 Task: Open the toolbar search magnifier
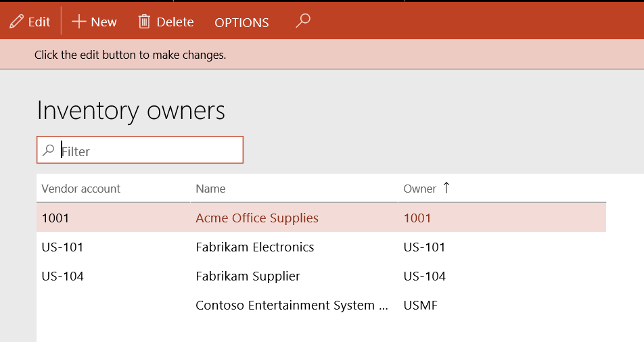(x=303, y=20)
